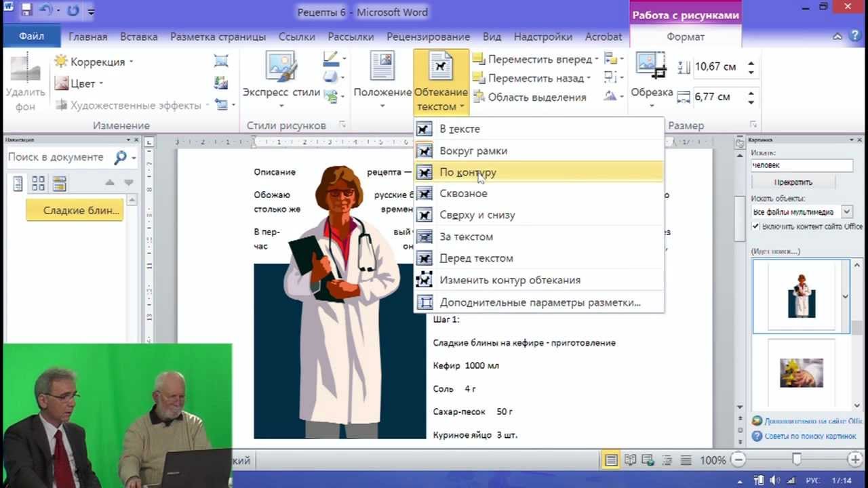Open the Размер dialog launcher

point(753,125)
